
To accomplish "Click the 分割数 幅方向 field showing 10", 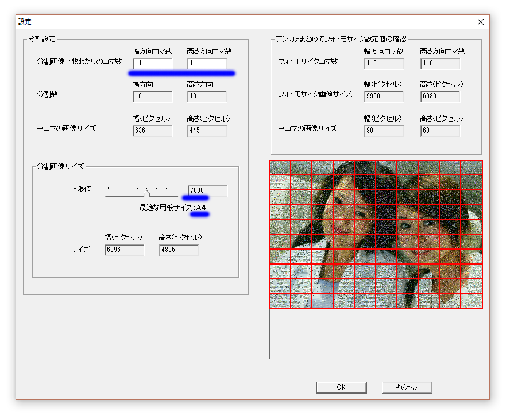I will [x=152, y=96].
